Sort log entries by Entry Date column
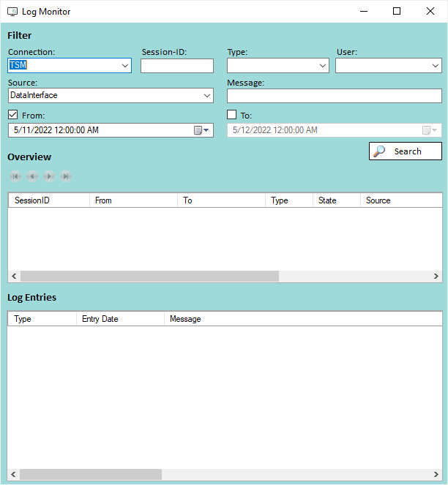 tap(119, 319)
